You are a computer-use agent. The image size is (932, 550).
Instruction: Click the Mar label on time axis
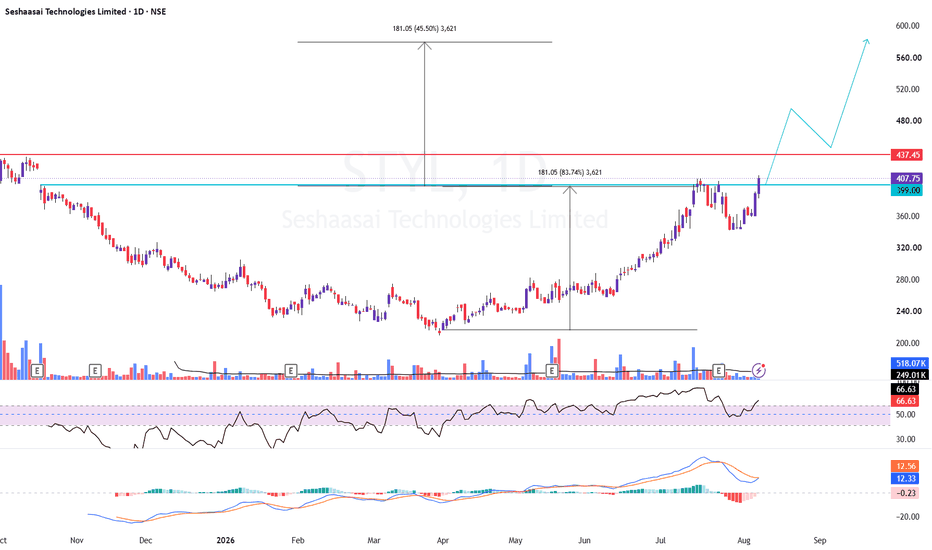coord(374,540)
